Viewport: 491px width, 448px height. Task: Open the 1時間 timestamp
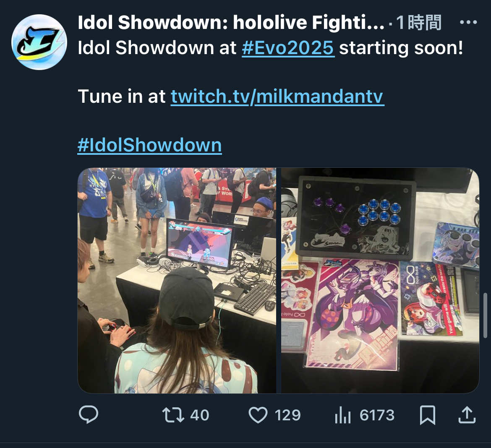pyautogui.click(x=419, y=23)
